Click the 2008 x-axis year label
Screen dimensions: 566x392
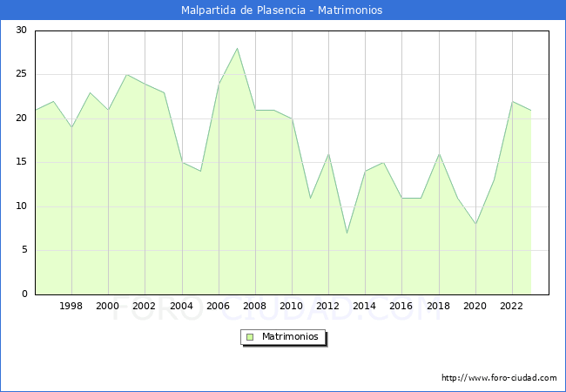255,307
